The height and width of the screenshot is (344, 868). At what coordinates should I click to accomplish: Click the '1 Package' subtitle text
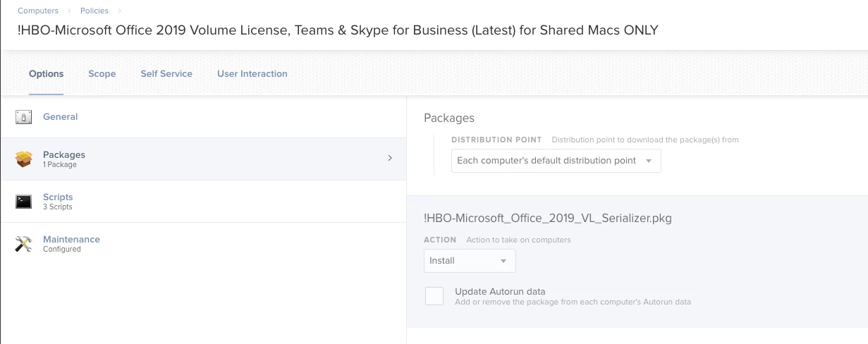[x=60, y=165]
